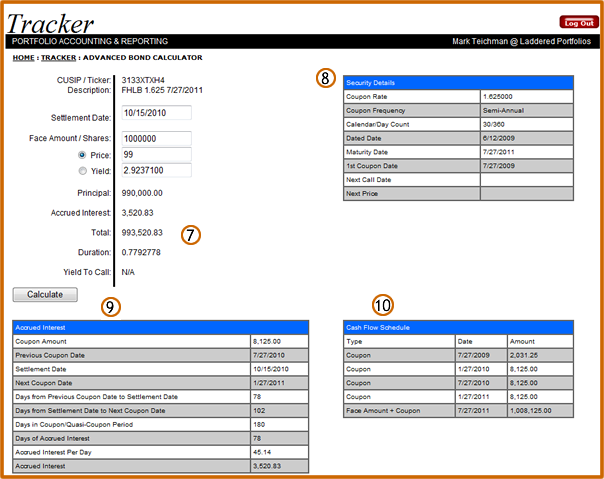Click the Next Price row label
Viewport: 604px width, 479px height.
[x=362, y=194]
